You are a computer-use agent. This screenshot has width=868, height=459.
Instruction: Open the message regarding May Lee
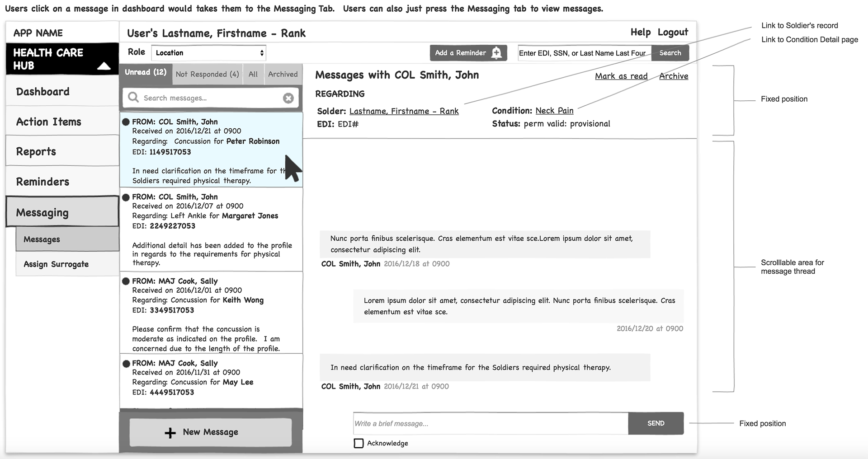coord(211,381)
